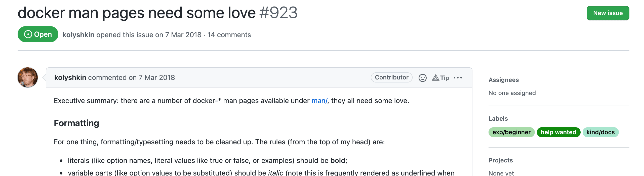644x176 pixels.
Task: Open the three-dots comment options menu
Action: [458, 78]
